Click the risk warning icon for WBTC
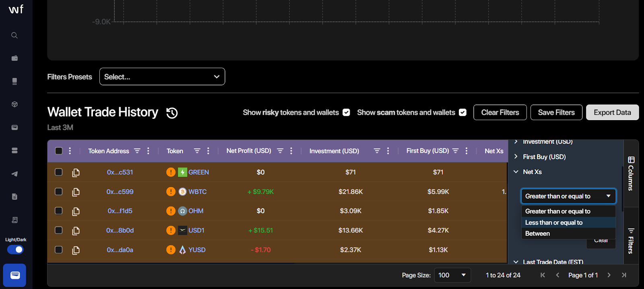 (x=171, y=191)
